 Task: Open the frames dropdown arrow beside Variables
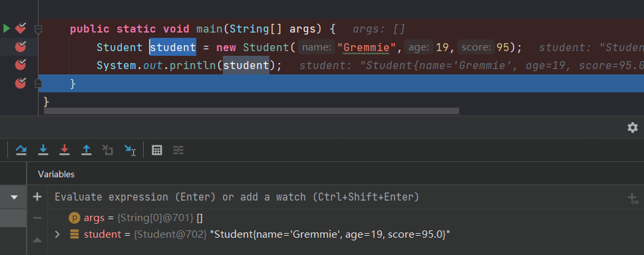coord(14,197)
